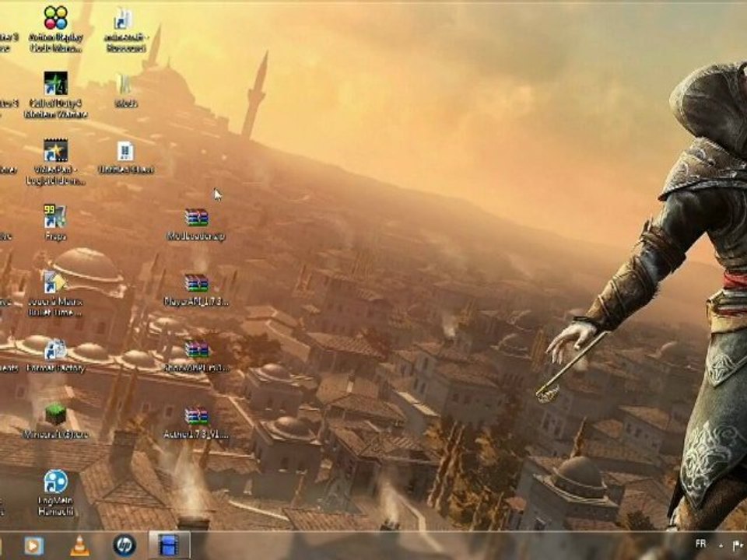Open the folder shortcut beside the colored balls icon
747x560 pixels.
[124, 19]
